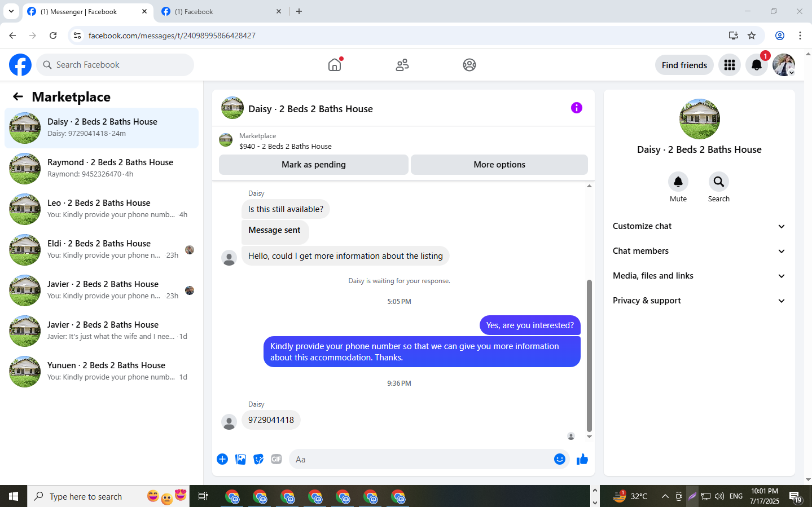Open Windows action center notifications
812x507 pixels.
796,497
